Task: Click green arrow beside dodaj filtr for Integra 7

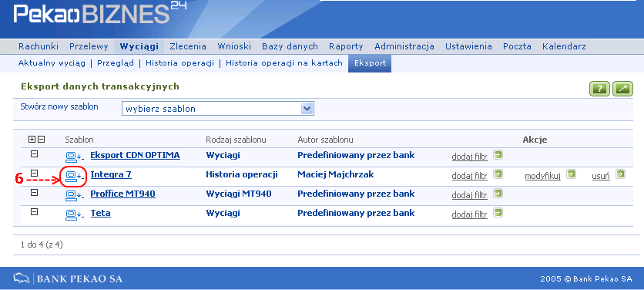Action: coord(498,174)
